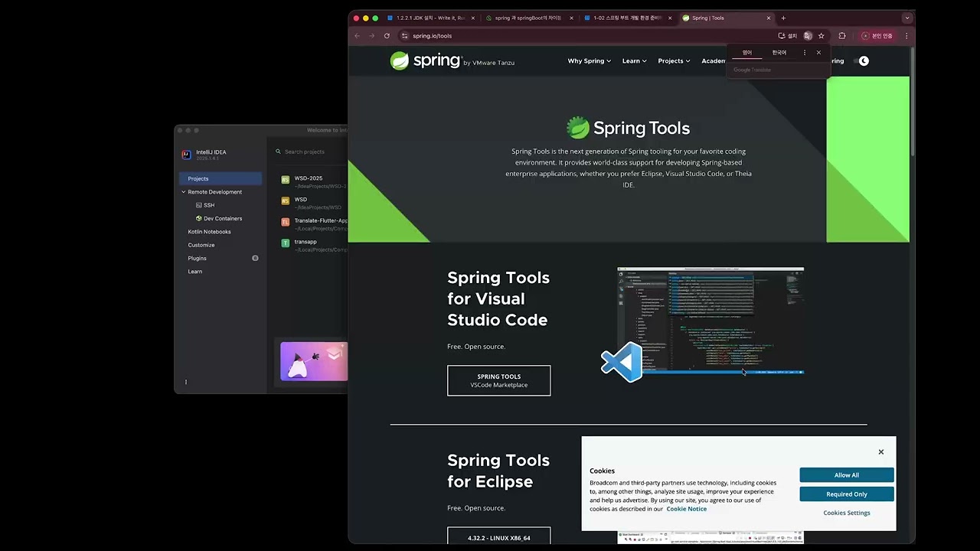Click IntelliJ onboarding promo image
The height and width of the screenshot is (551, 980).
pyautogui.click(x=314, y=361)
